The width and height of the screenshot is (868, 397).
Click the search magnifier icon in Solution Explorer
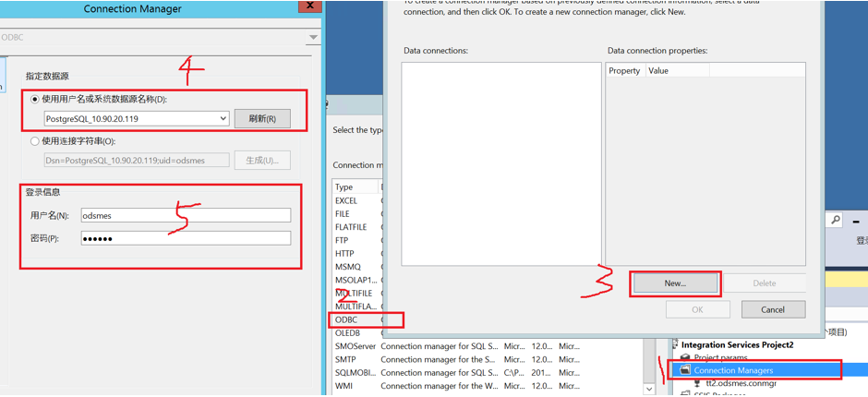tap(836, 220)
